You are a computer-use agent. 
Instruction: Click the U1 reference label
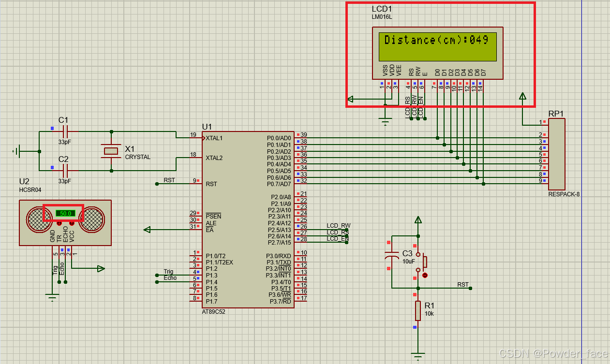pos(207,127)
